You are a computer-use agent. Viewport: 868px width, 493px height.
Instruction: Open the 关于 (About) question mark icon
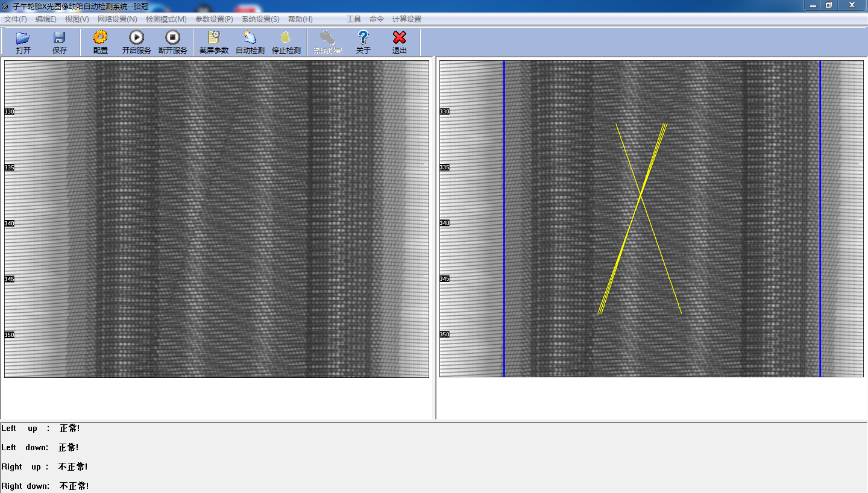(x=363, y=39)
